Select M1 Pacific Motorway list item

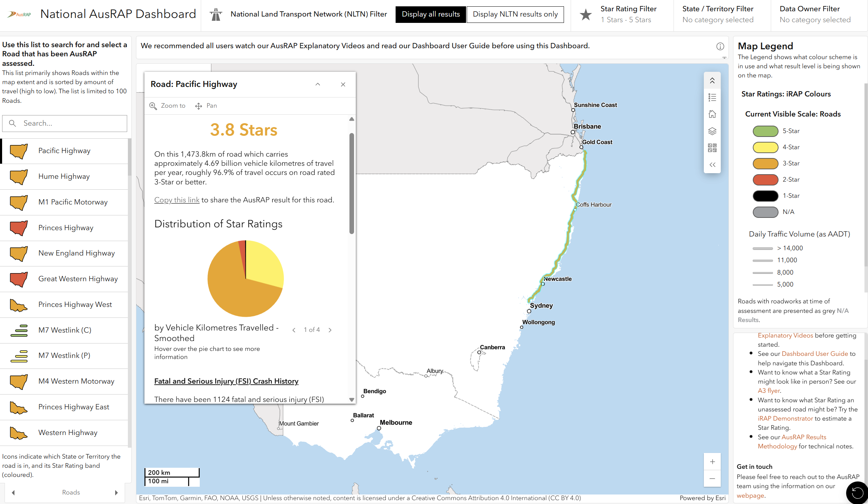[64, 202]
